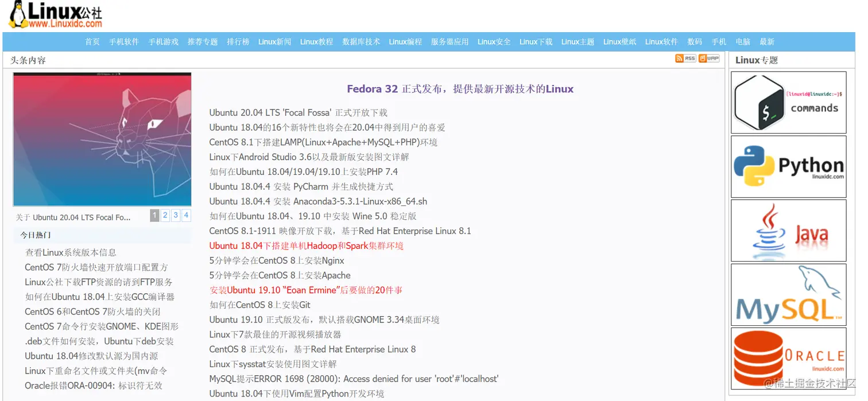Open 安装PHP 7.4 article link
Viewport: 868px width, 401px height.
click(x=304, y=172)
